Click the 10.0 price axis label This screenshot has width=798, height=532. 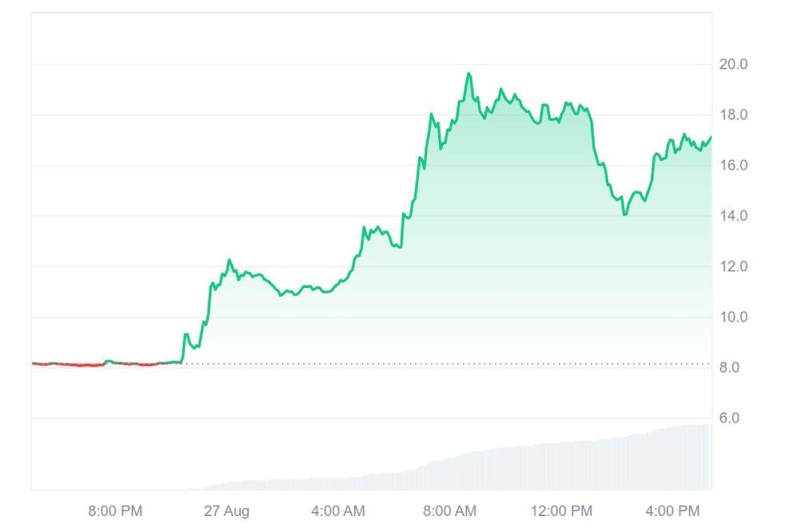733,317
